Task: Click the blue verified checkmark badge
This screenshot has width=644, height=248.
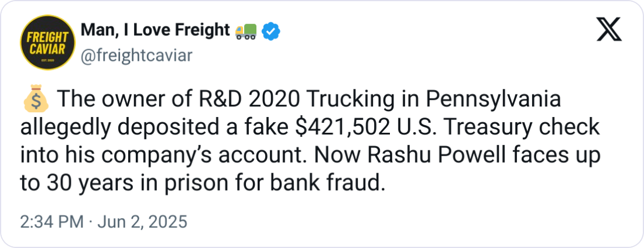Action: tap(270, 31)
